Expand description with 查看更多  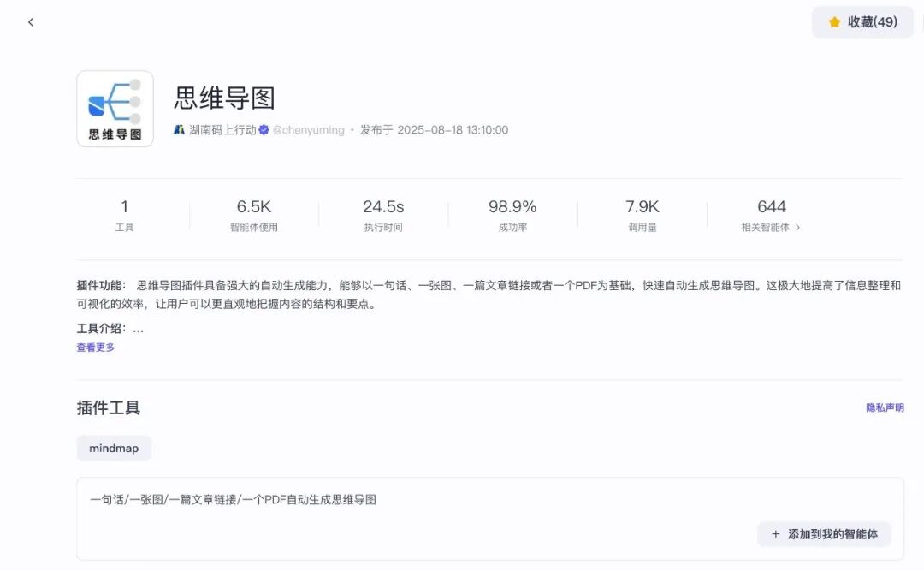96,348
